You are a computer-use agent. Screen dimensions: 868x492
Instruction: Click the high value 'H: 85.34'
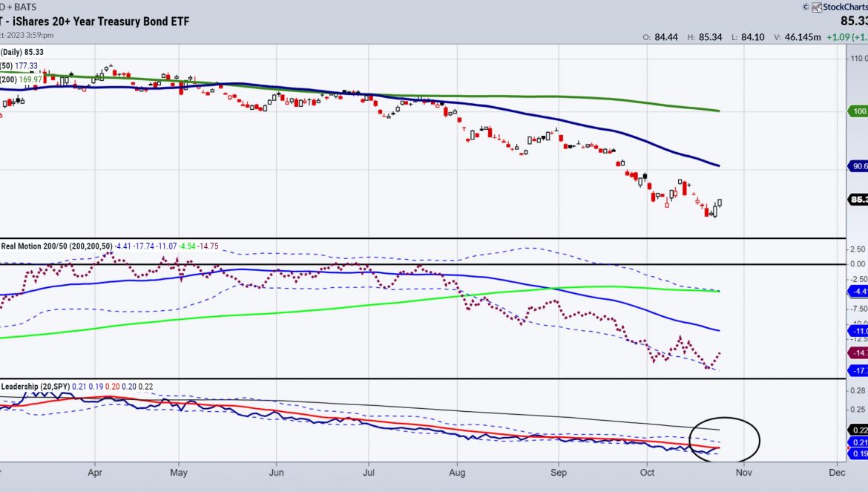pyautogui.click(x=705, y=38)
